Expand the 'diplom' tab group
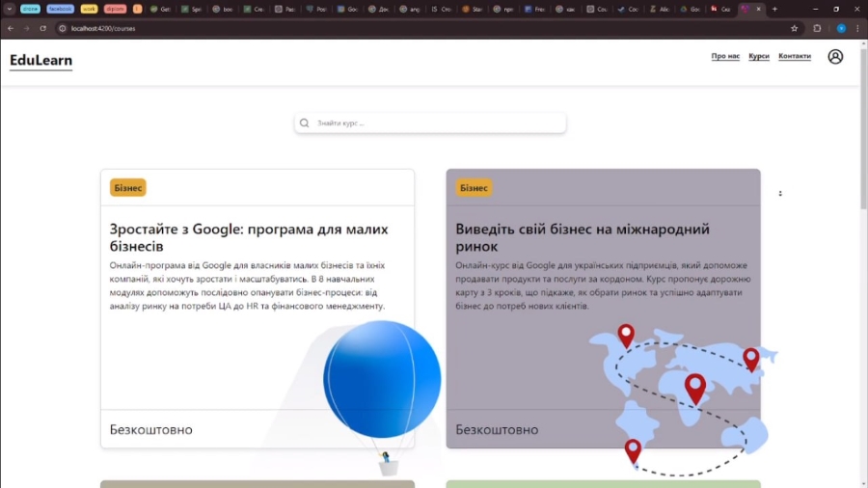The height and width of the screenshot is (488, 868). (115, 9)
